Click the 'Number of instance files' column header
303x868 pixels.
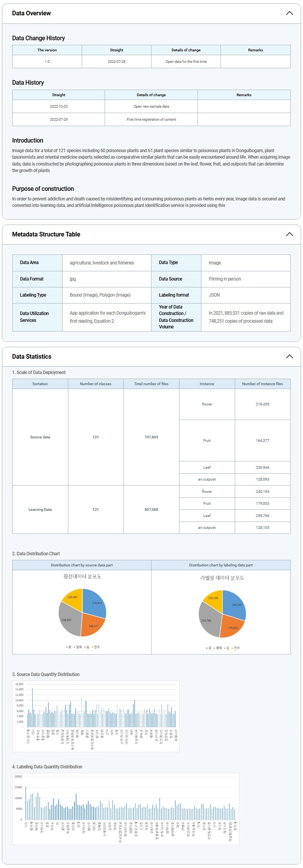[262, 384]
